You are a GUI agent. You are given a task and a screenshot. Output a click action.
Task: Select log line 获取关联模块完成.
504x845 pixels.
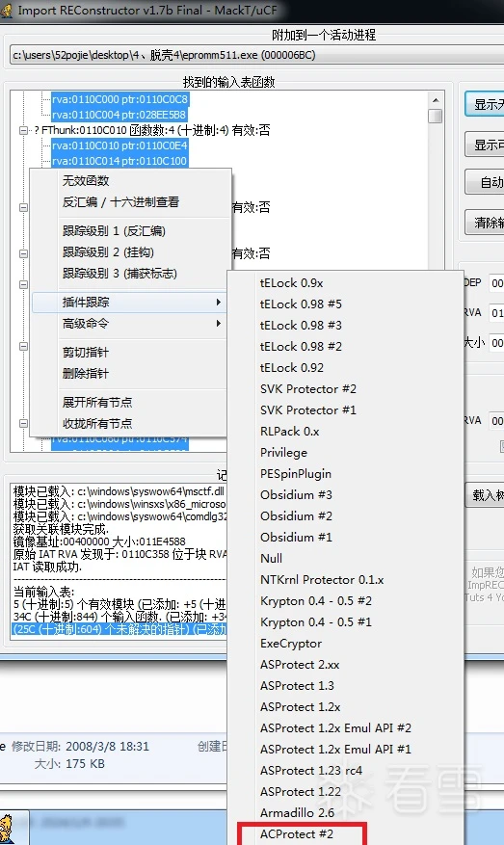61,529
